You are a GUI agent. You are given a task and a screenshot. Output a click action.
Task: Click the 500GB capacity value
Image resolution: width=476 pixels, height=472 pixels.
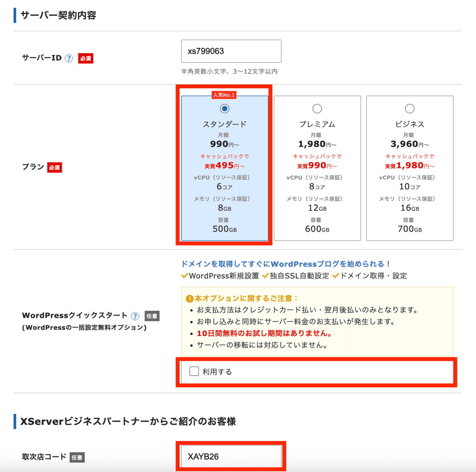[x=225, y=229]
